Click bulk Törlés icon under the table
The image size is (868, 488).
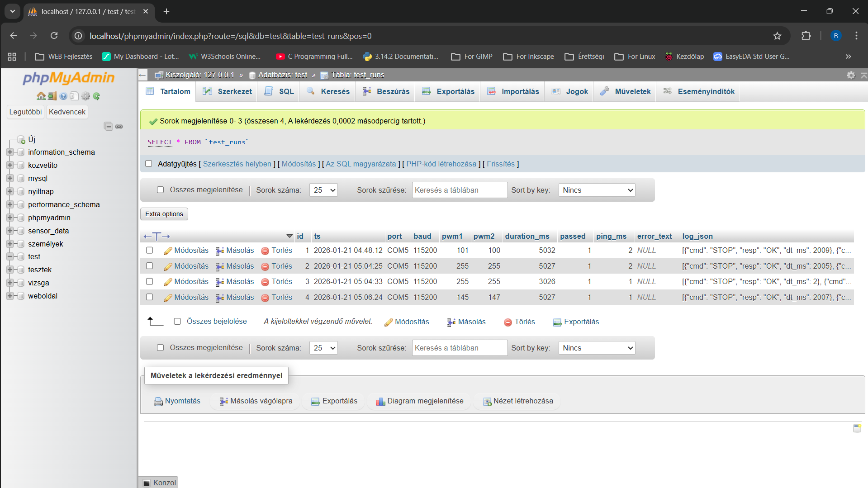tap(508, 322)
